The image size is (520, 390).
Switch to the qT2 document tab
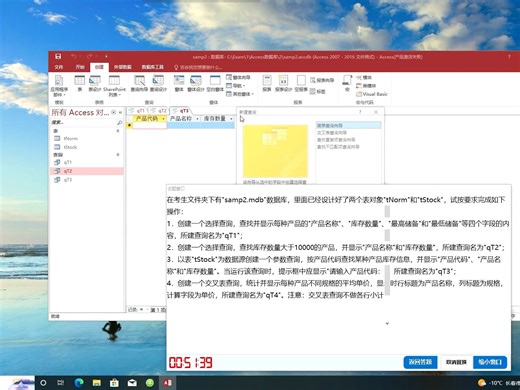pos(159,110)
